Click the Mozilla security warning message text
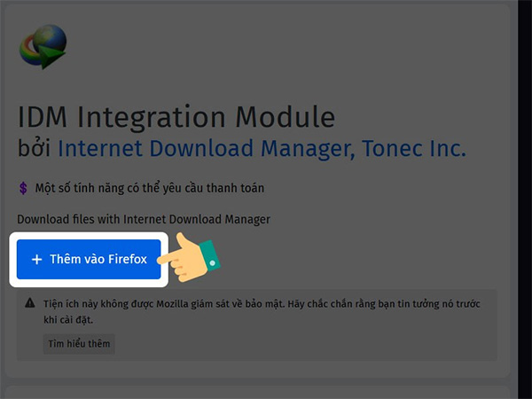 point(262,311)
